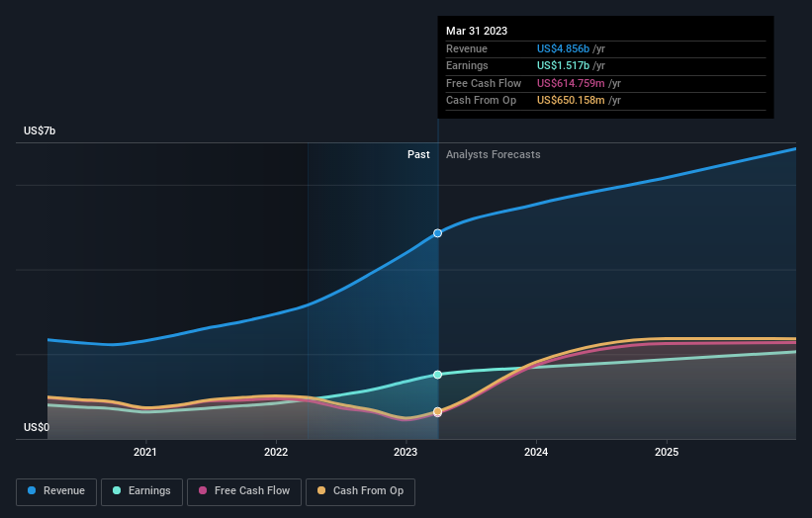Click the Past label on chart

(418, 155)
